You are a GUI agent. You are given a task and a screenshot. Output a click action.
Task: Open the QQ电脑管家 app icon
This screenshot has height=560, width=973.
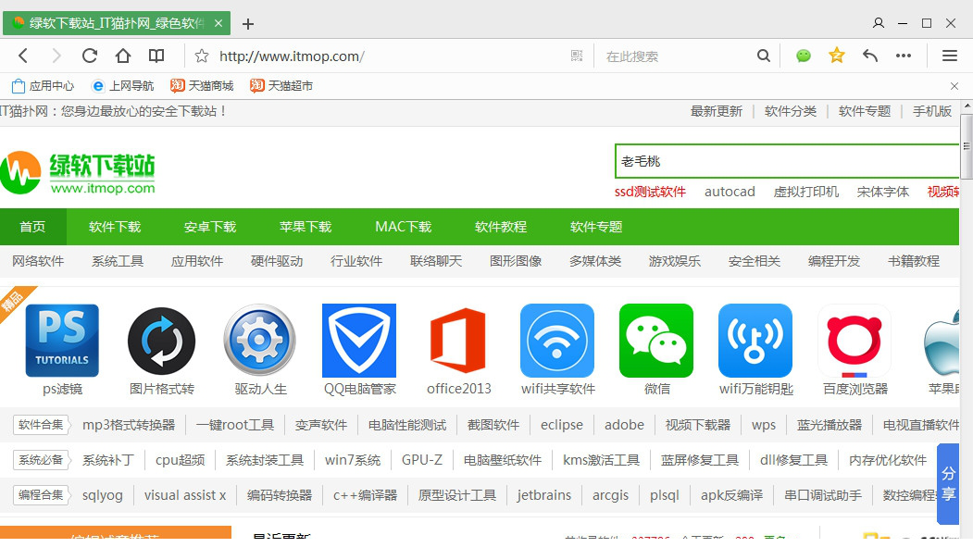click(x=359, y=340)
